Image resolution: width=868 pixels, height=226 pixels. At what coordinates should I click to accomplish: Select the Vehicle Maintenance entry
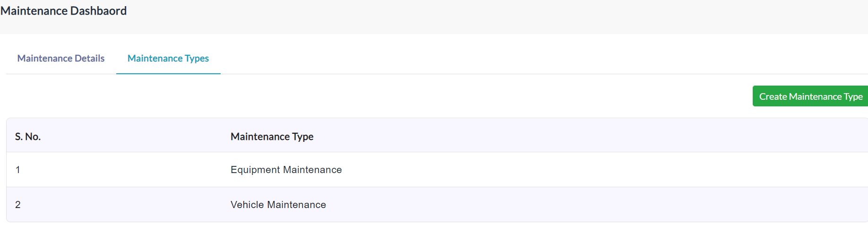(278, 205)
